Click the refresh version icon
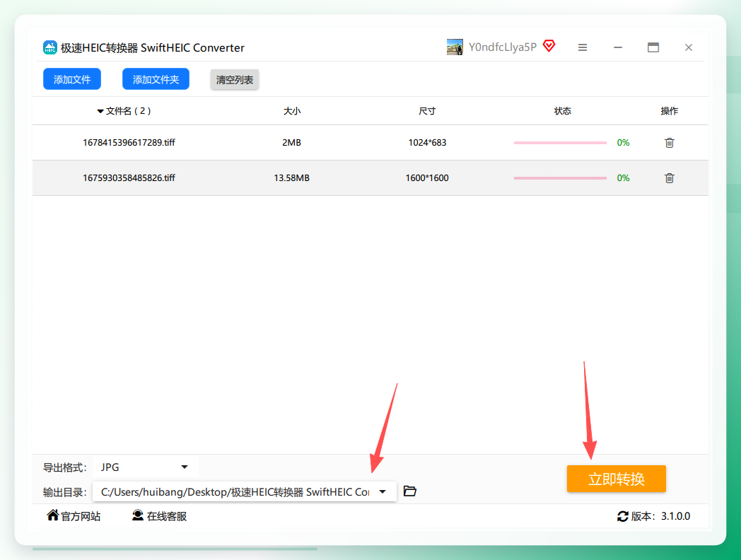 tap(622, 517)
